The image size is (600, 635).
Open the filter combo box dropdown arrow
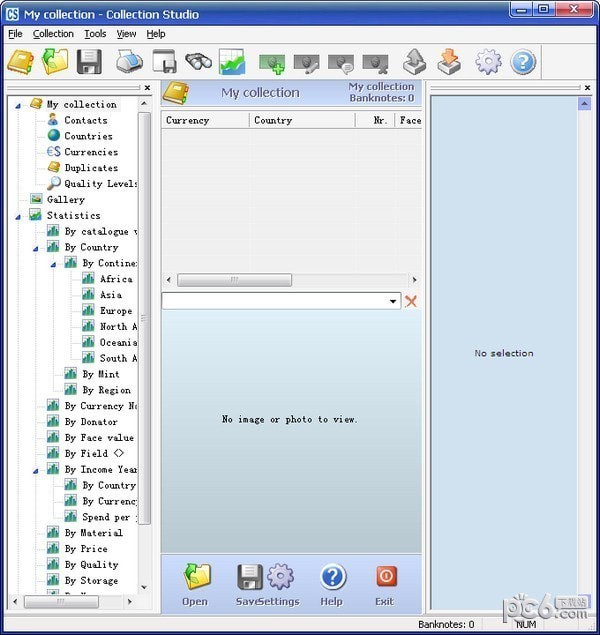[x=393, y=301]
